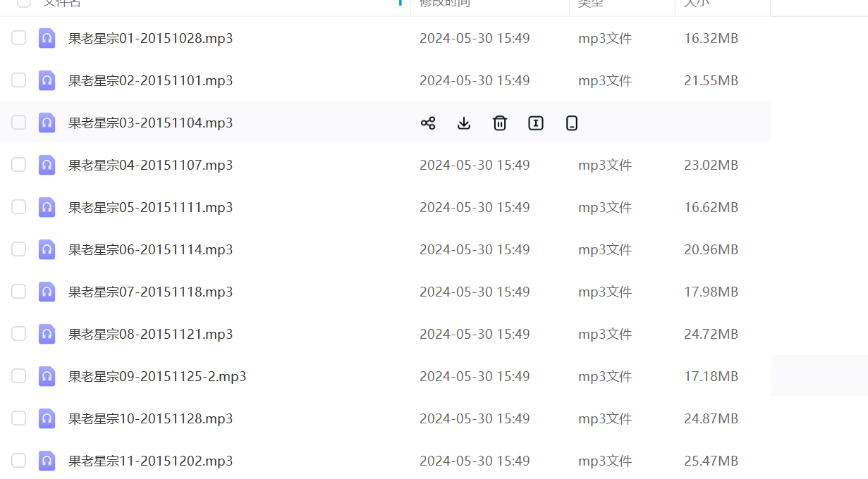Click file name 果老星宗01-20151028.mp3

pos(150,38)
